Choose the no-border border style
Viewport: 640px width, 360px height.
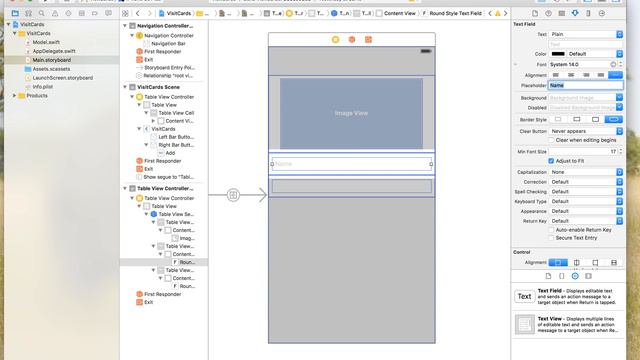[x=558, y=120]
